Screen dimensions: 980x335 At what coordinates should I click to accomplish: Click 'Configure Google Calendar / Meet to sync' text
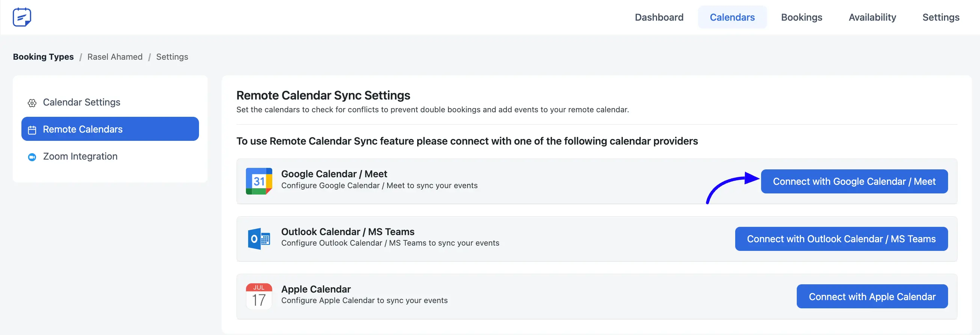point(379,186)
